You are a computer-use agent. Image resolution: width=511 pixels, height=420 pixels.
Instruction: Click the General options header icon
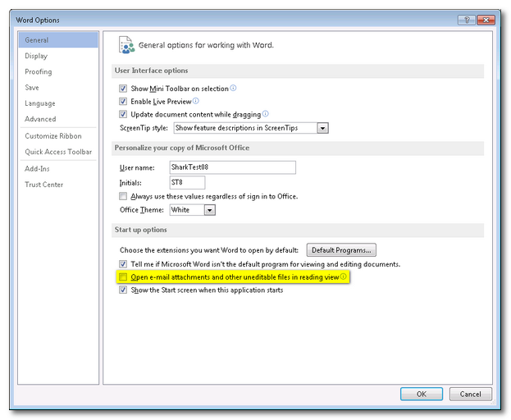coord(126,45)
